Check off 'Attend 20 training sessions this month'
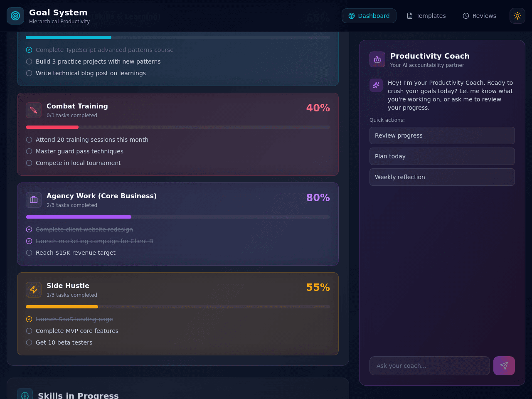 [x=29, y=140]
